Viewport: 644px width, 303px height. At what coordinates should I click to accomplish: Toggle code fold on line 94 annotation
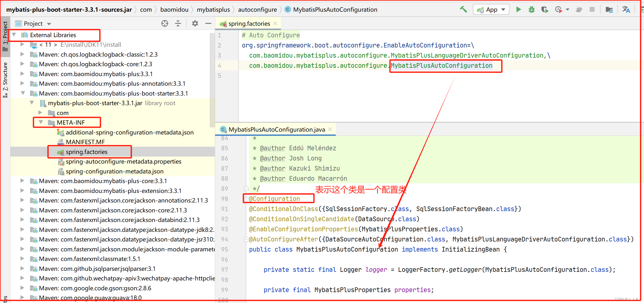[x=246, y=239]
